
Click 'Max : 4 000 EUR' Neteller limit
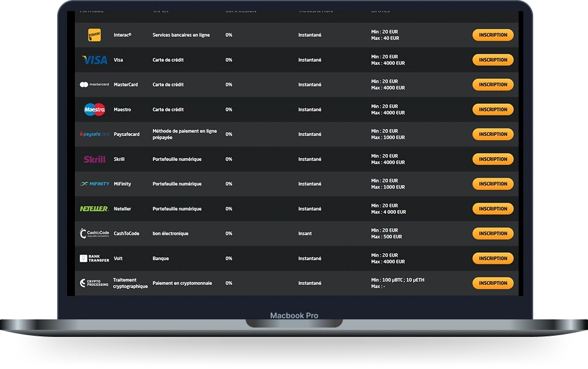[x=388, y=212]
